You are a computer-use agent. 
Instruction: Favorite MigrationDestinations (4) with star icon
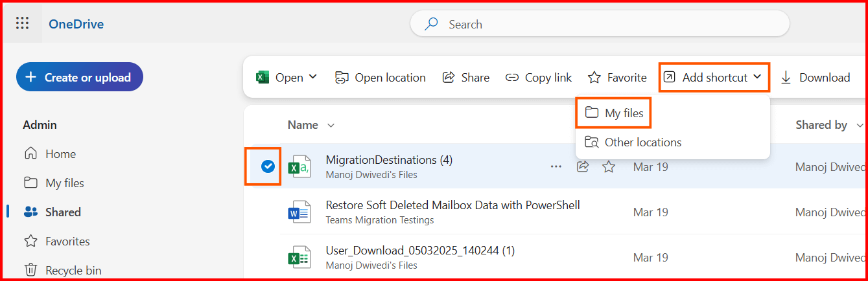tap(608, 167)
